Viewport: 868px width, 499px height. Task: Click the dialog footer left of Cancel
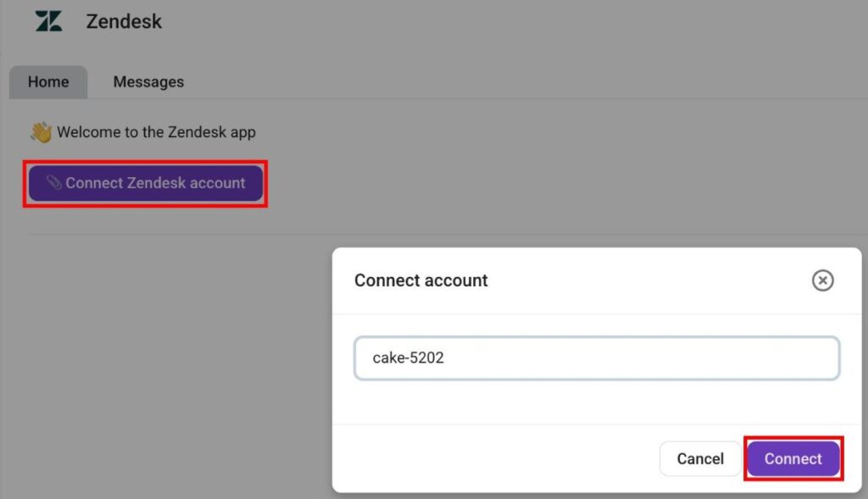(x=492, y=459)
